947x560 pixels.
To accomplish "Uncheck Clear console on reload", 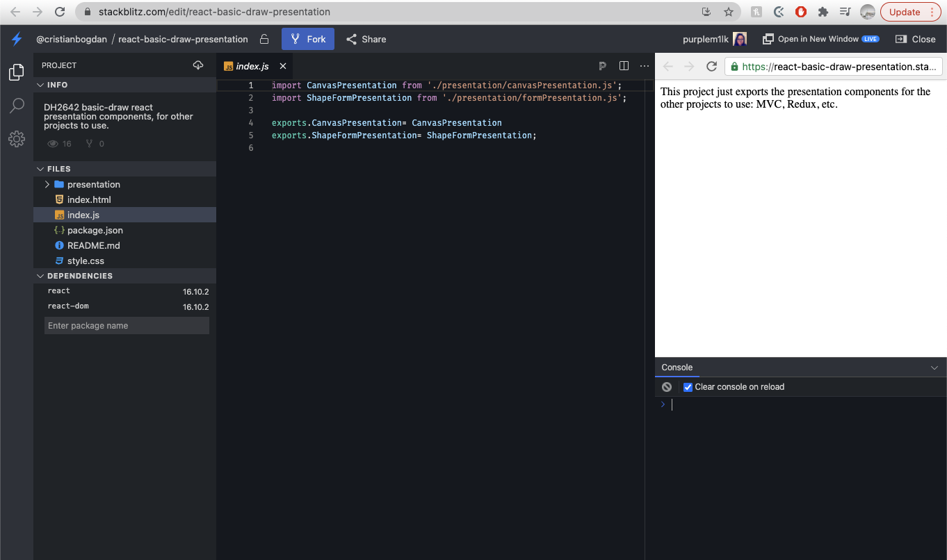I will 688,387.
